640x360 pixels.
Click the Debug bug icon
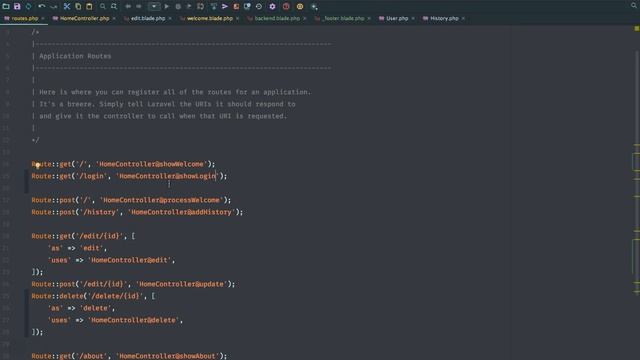click(x=178, y=7)
